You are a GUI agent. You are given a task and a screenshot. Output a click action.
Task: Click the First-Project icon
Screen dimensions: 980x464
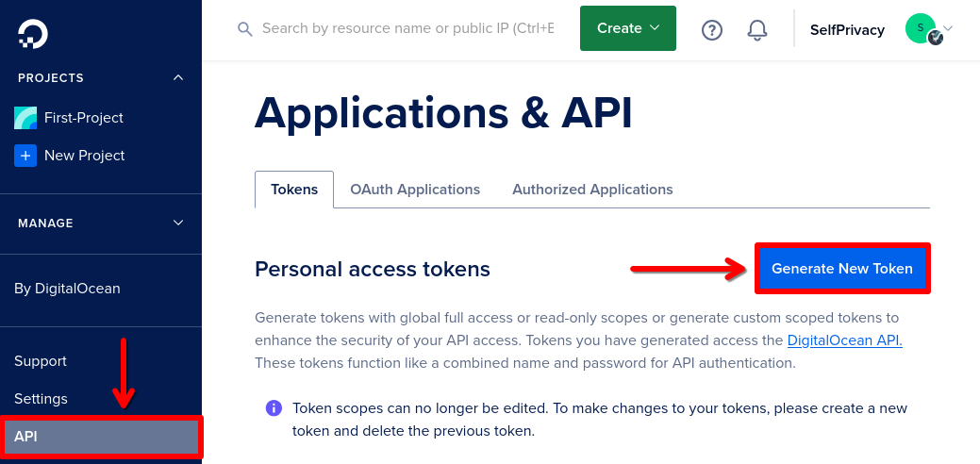[25, 118]
